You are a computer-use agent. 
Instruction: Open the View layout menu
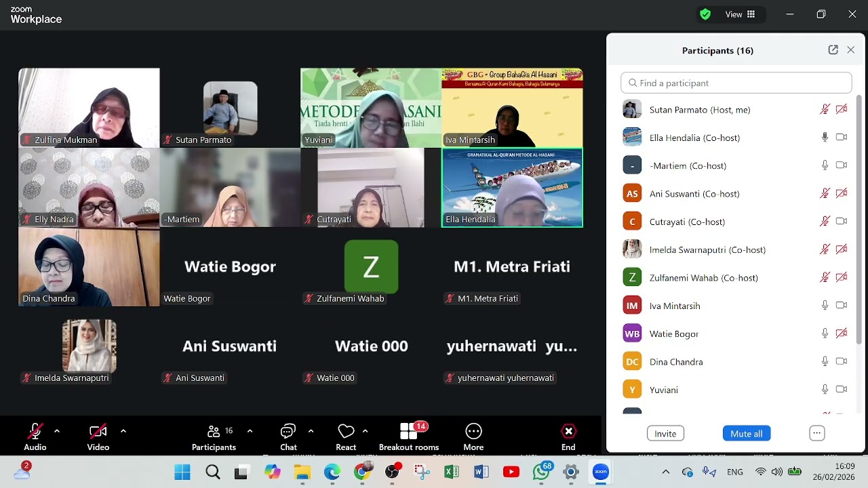coord(741,14)
